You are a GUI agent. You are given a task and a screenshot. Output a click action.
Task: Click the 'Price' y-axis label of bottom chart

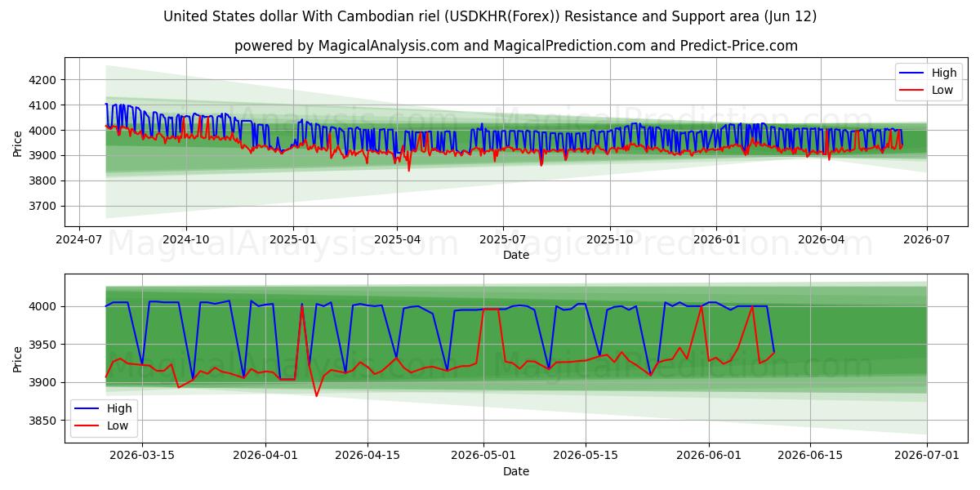(17, 359)
